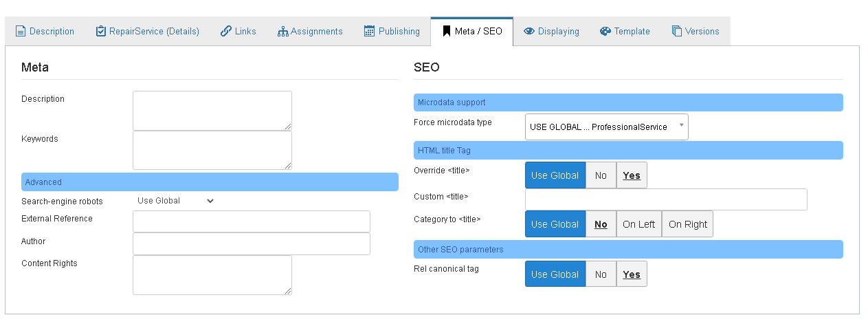Select Use Global for Rel canonical tag

[555, 274]
